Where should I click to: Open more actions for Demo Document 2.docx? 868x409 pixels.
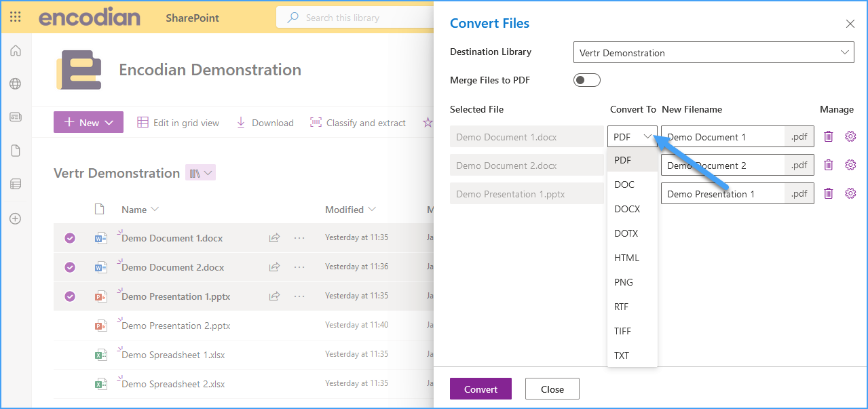[x=299, y=267]
